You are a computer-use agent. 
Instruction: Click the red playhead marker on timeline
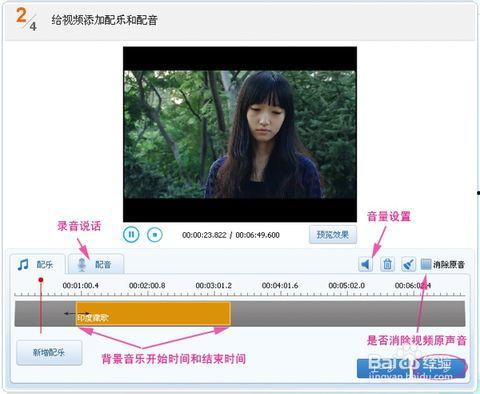[x=41, y=280]
